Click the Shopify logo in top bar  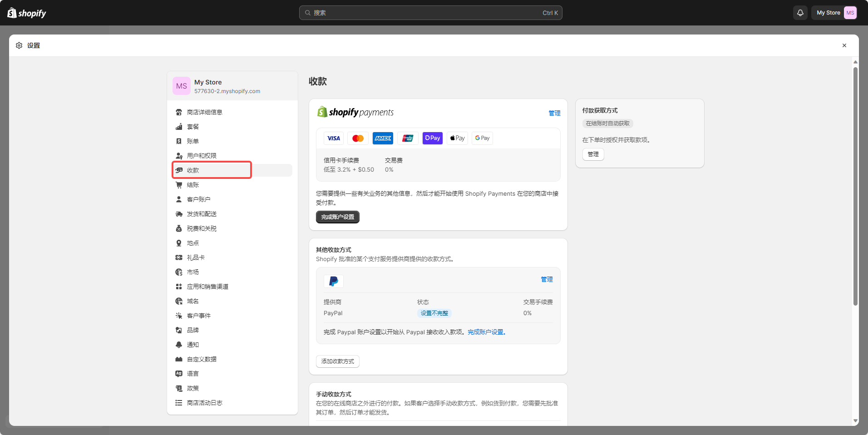coord(27,13)
